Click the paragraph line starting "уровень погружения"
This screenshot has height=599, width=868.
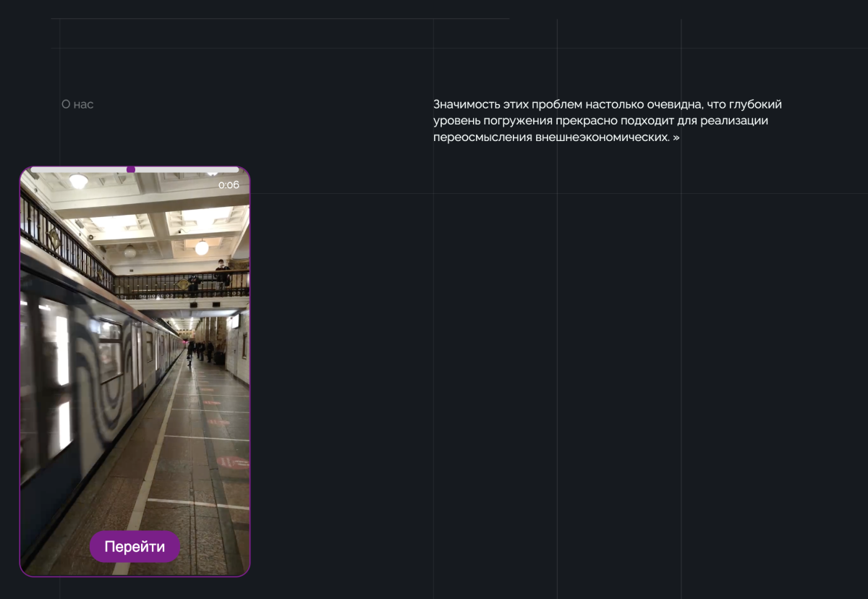[600, 121]
